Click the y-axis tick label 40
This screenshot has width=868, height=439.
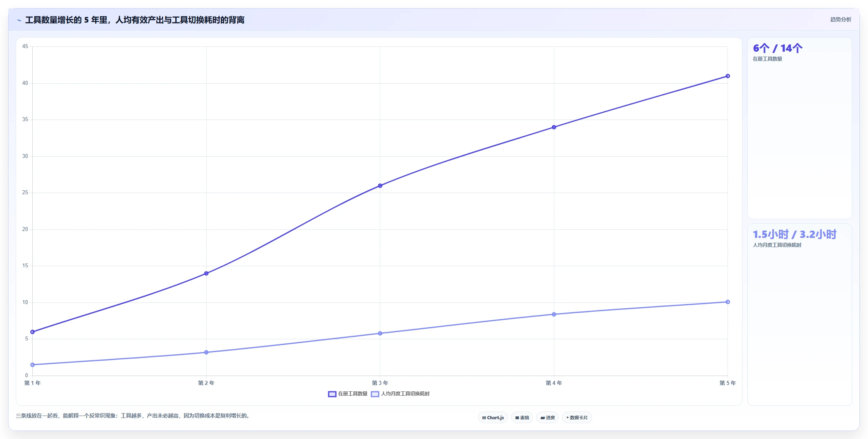(25, 83)
